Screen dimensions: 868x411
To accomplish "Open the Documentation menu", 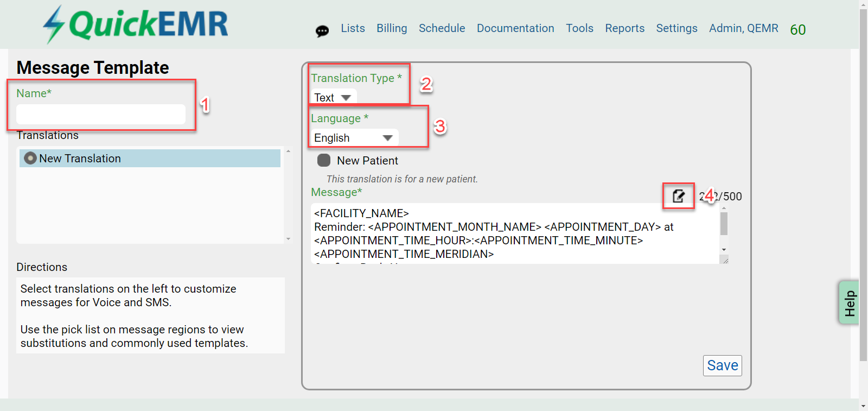I will (515, 28).
